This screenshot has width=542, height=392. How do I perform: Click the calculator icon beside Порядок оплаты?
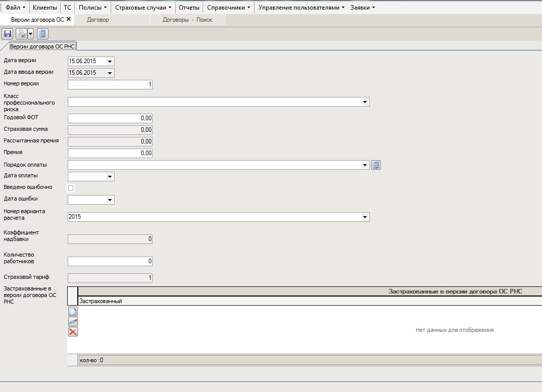tap(376, 165)
